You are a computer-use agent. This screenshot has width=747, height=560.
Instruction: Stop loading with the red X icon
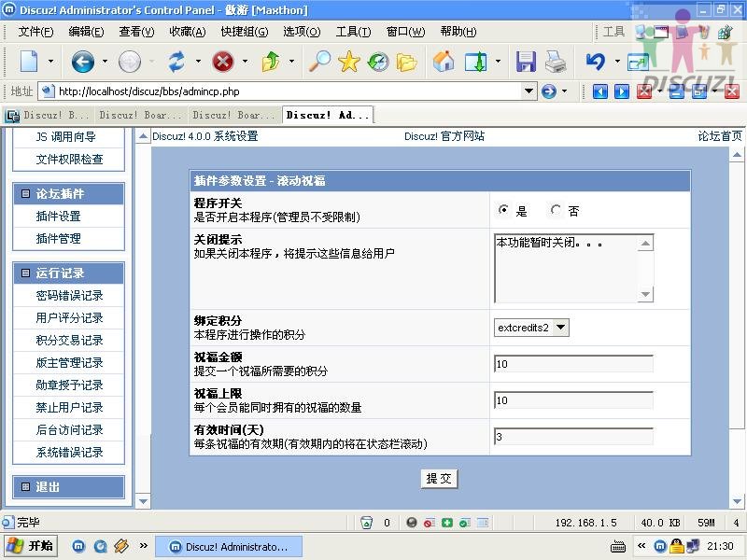pyautogui.click(x=223, y=62)
